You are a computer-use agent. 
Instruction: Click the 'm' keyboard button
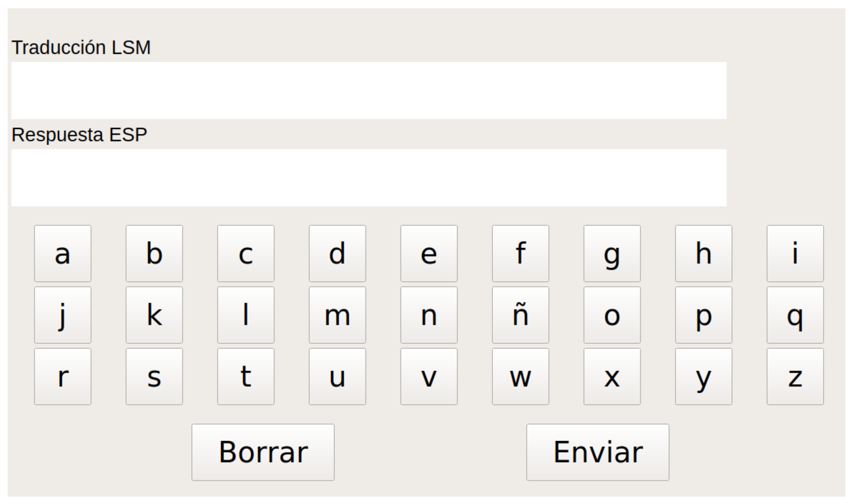[337, 315]
